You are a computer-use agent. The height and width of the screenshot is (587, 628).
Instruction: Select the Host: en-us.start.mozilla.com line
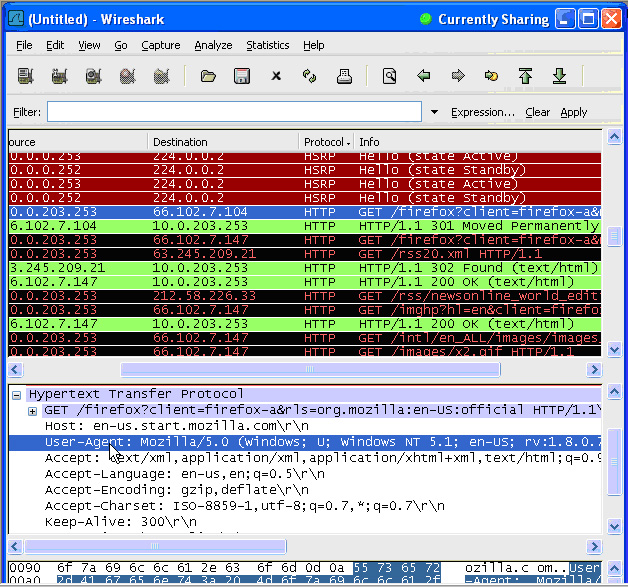click(177, 426)
